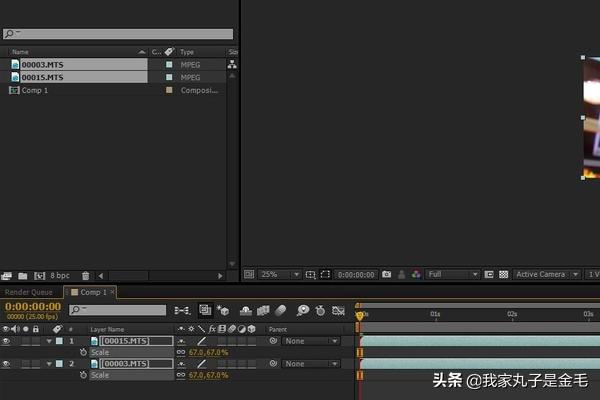Create a new folder in project panel
Image resolution: width=600 pixels, height=400 pixels.
click(x=23, y=276)
